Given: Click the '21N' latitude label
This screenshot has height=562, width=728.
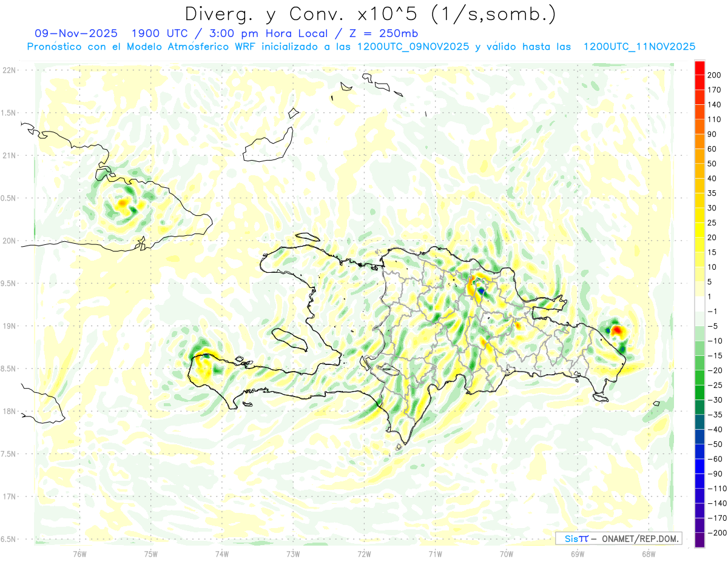Looking at the screenshot, I should pos(8,155).
